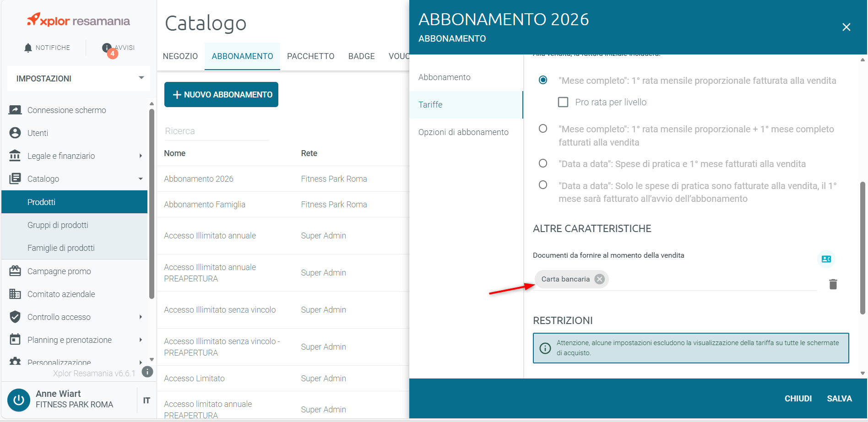
Task: Open the Avvisi info icon with badge
Action: click(x=107, y=48)
